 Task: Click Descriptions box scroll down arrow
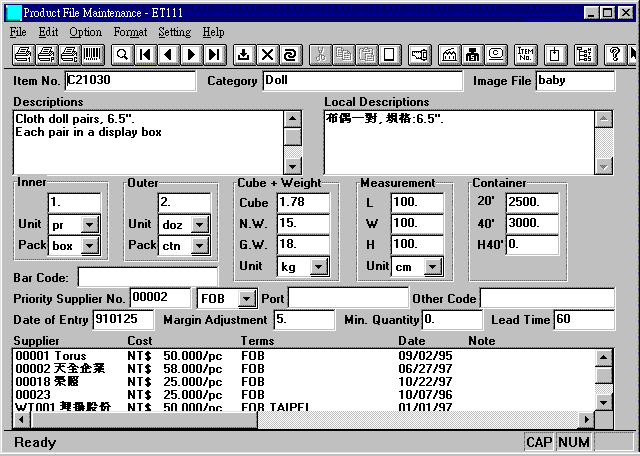pos(292,166)
